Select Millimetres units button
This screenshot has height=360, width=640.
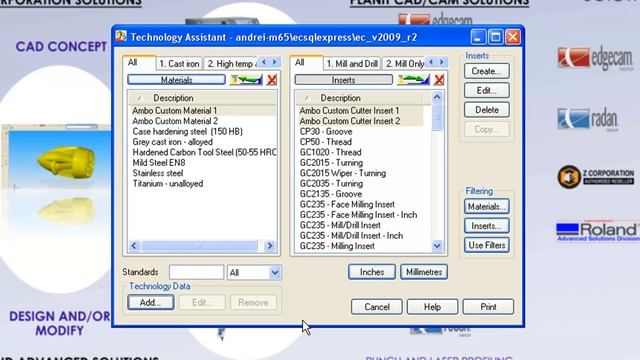424,272
